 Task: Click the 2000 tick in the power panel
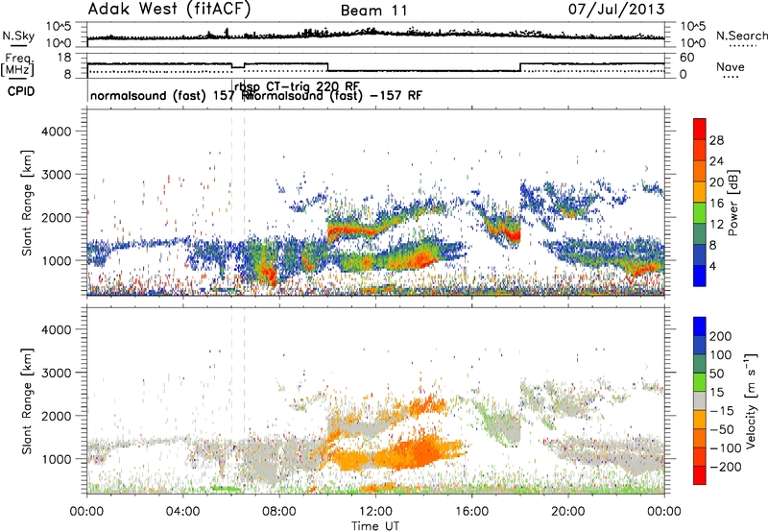[x=56, y=217]
